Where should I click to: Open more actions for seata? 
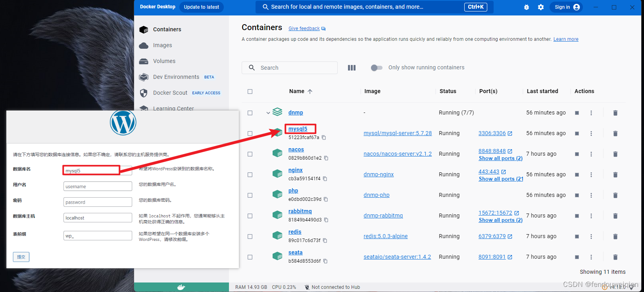(591, 257)
